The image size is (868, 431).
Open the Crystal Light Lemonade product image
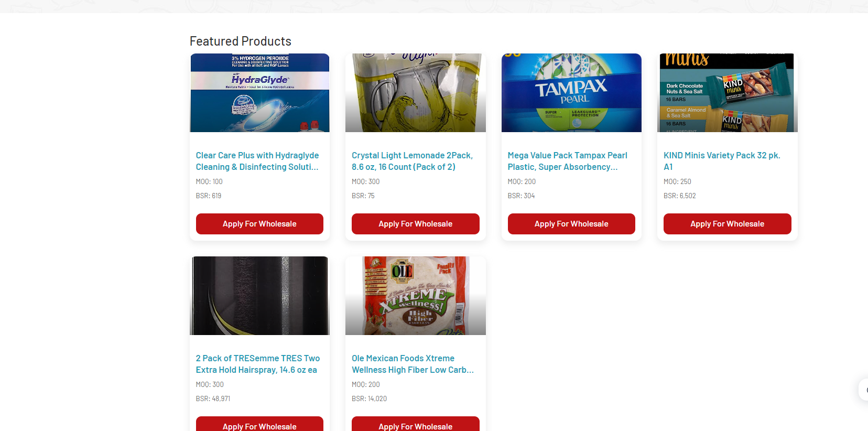pyautogui.click(x=416, y=93)
